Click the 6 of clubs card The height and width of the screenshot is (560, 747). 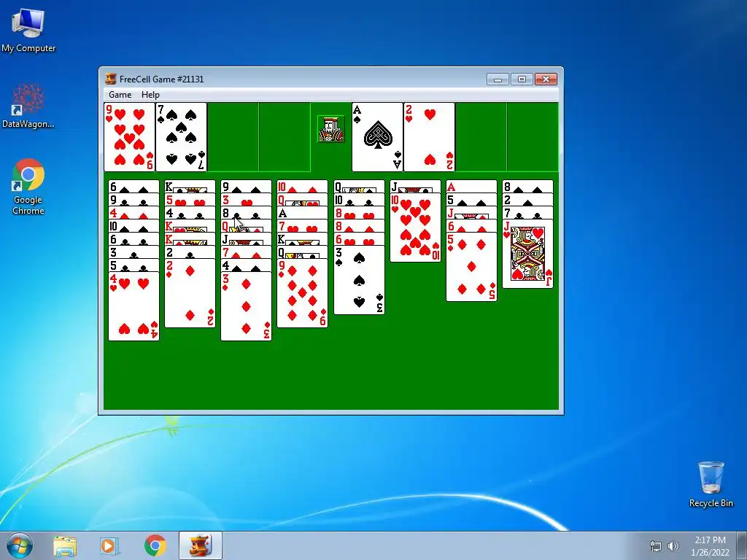(x=134, y=239)
